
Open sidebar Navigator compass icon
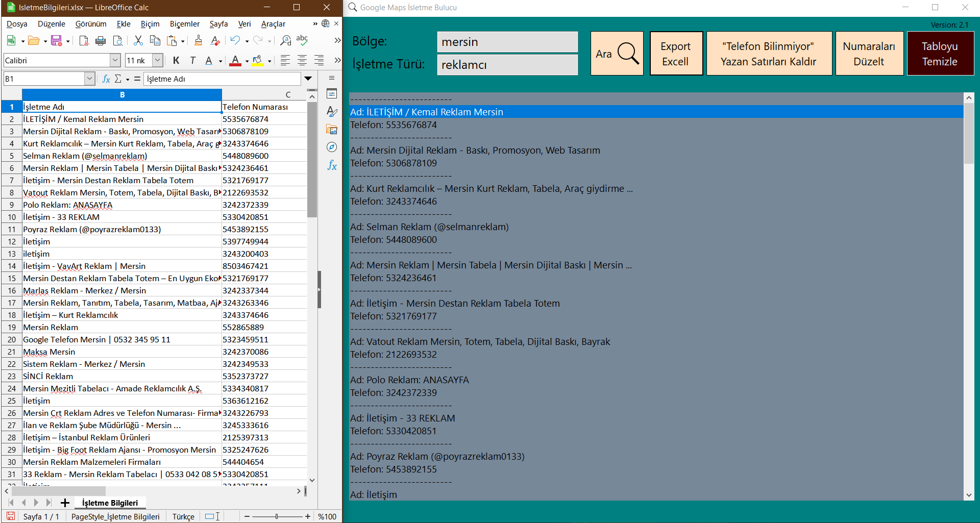pos(332,147)
